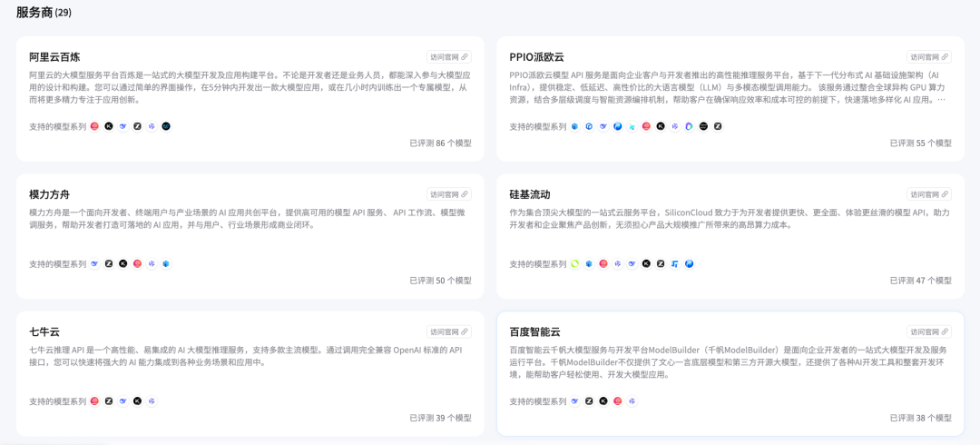
Task: Click the red MiniMax icon in 阿里云百炼 card
Action: 94,126
